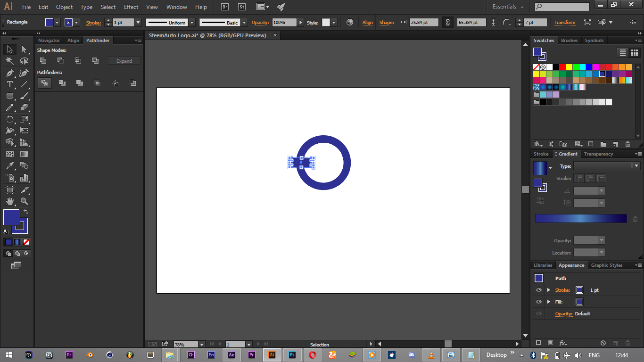Expand the Stroke row in Appearance panel

(548, 290)
